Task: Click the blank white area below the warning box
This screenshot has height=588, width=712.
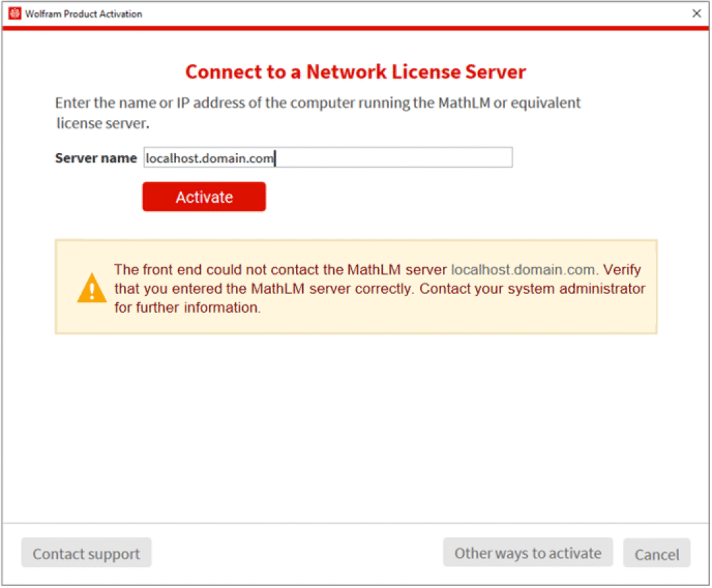Action: coord(355,428)
